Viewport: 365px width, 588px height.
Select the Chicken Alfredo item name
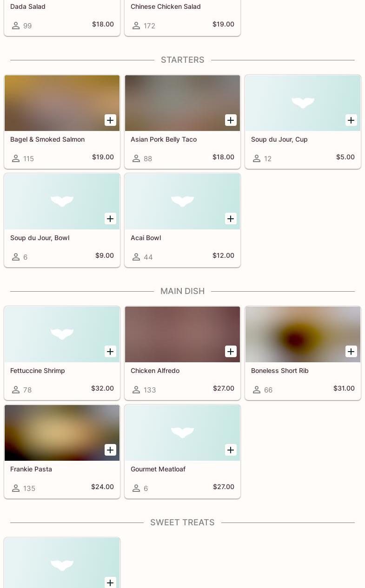coord(155,371)
